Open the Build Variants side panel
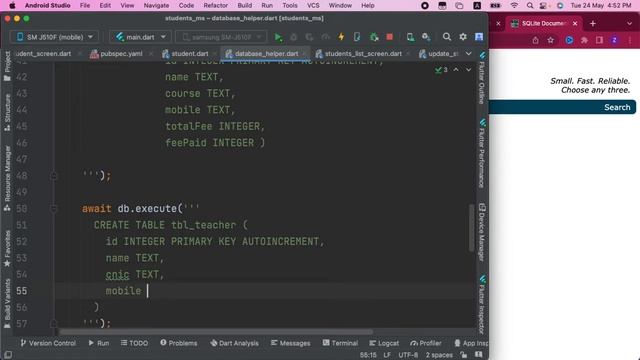This screenshot has width=640, height=360. pyautogui.click(x=7, y=304)
